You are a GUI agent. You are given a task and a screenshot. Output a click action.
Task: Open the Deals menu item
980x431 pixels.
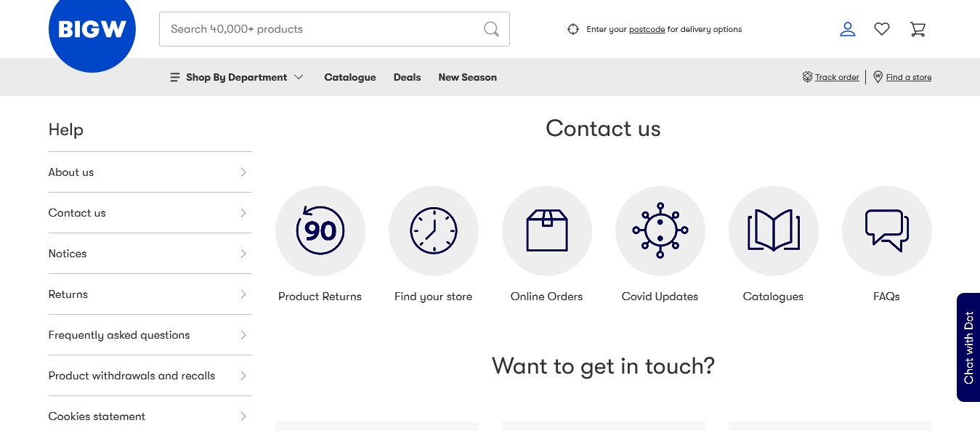[x=407, y=77]
